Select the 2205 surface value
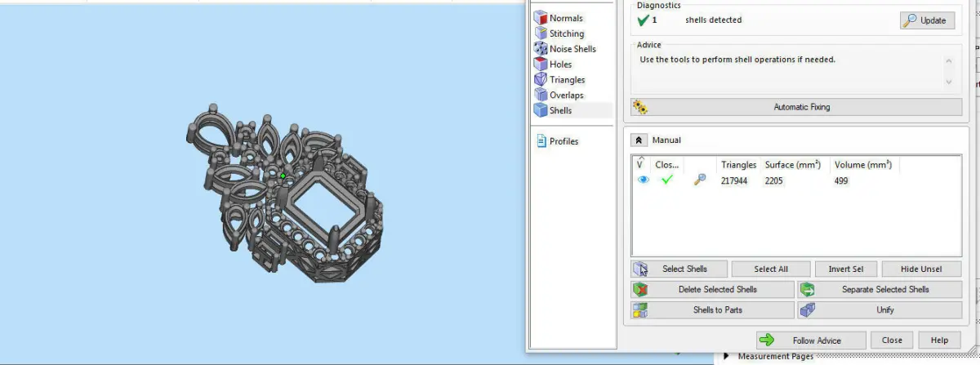This screenshot has width=980, height=365. pos(775,181)
